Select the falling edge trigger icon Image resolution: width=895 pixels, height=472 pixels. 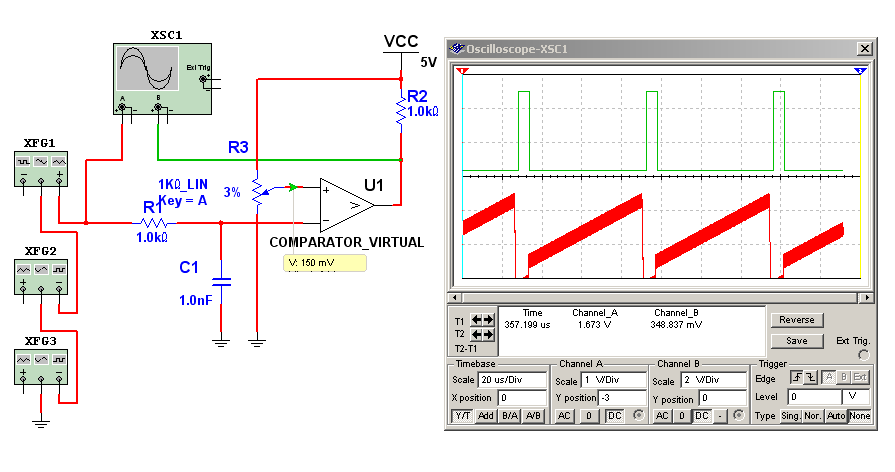(810, 377)
